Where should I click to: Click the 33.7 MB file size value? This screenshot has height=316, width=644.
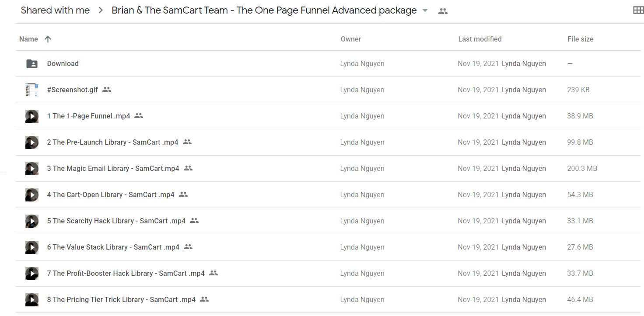click(x=580, y=273)
